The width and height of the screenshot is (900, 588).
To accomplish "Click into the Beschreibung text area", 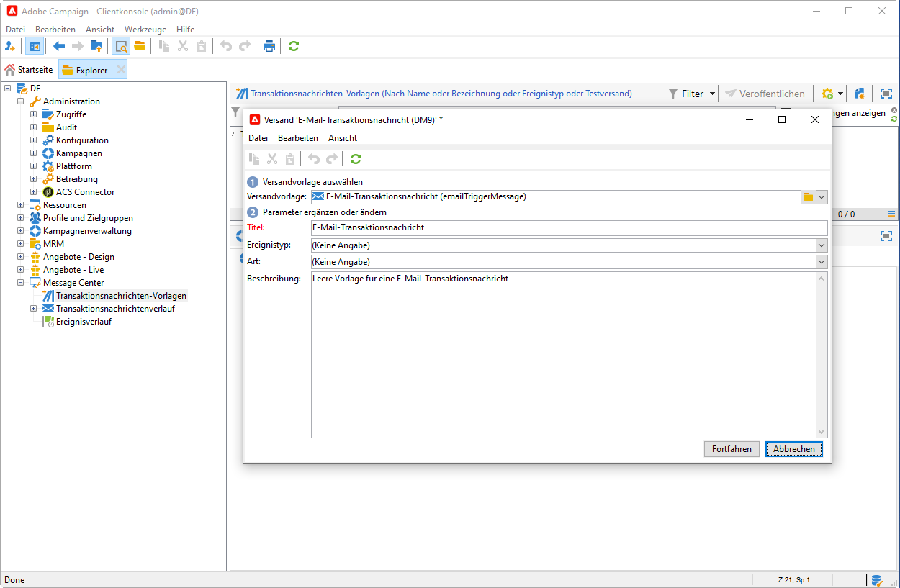I will [x=570, y=355].
